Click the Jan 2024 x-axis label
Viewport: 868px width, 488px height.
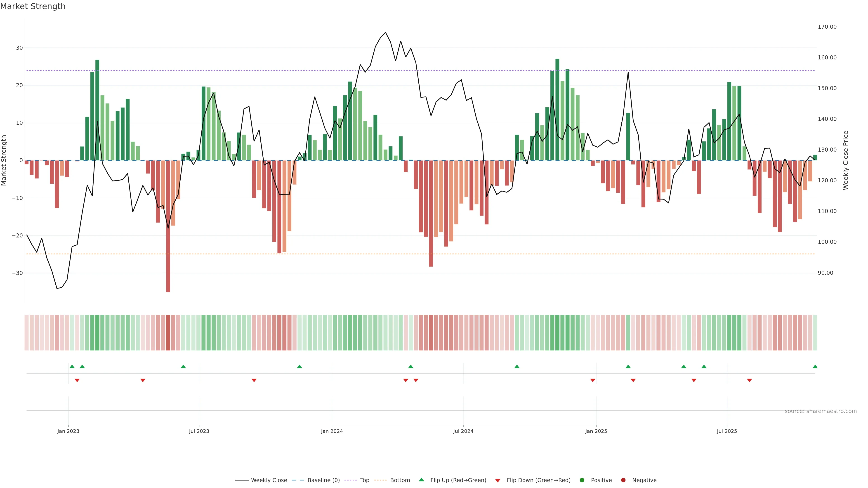pos(332,431)
